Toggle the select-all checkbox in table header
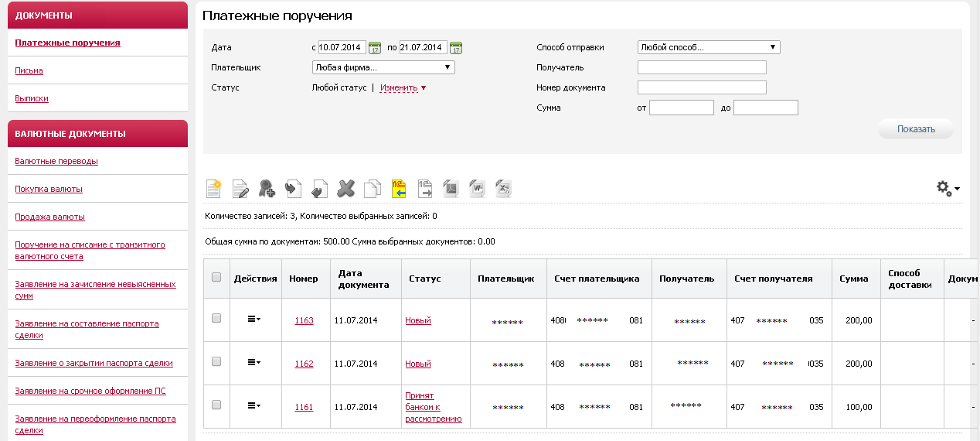980x441 pixels. [x=216, y=277]
